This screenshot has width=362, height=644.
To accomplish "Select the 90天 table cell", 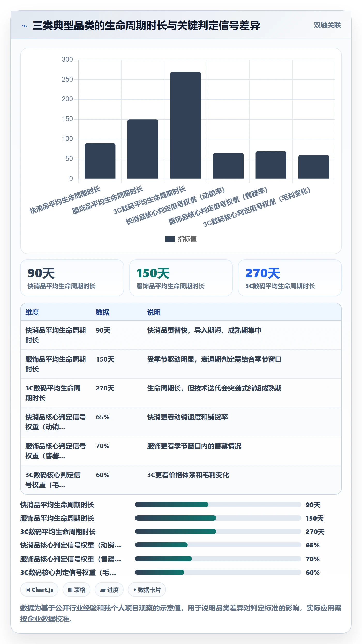I will click(x=103, y=330).
